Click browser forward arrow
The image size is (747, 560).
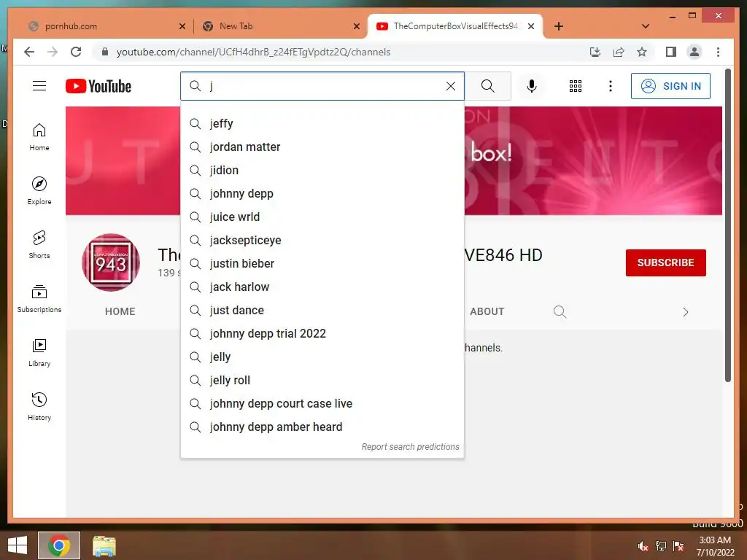pos(53,52)
